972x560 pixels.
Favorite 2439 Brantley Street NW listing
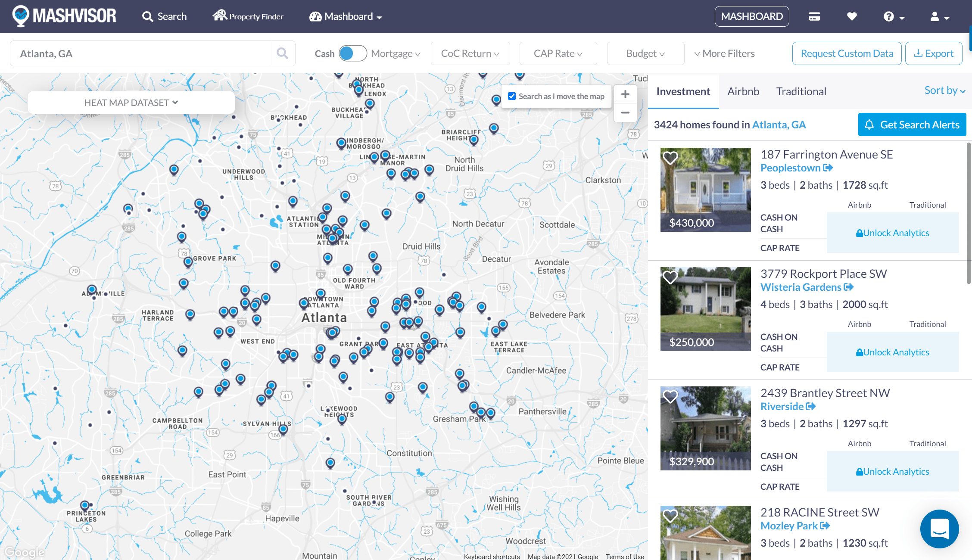tap(670, 396)
